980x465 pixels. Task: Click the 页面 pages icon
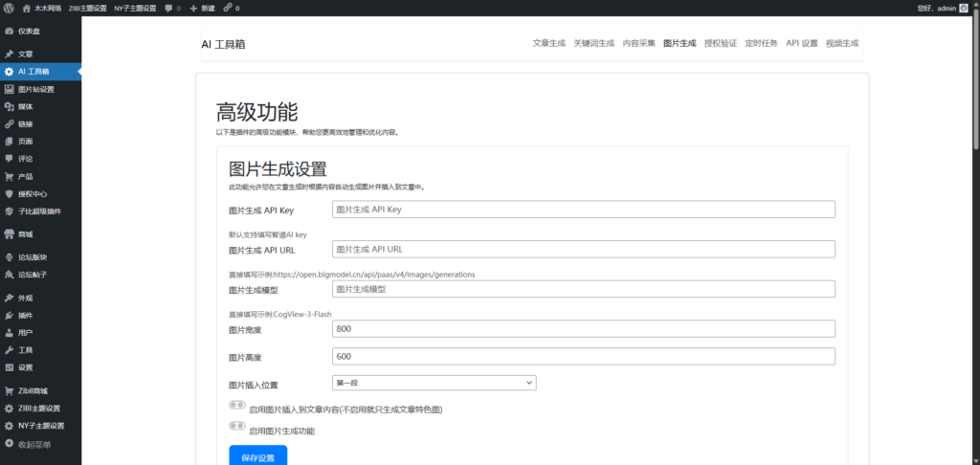9,142
